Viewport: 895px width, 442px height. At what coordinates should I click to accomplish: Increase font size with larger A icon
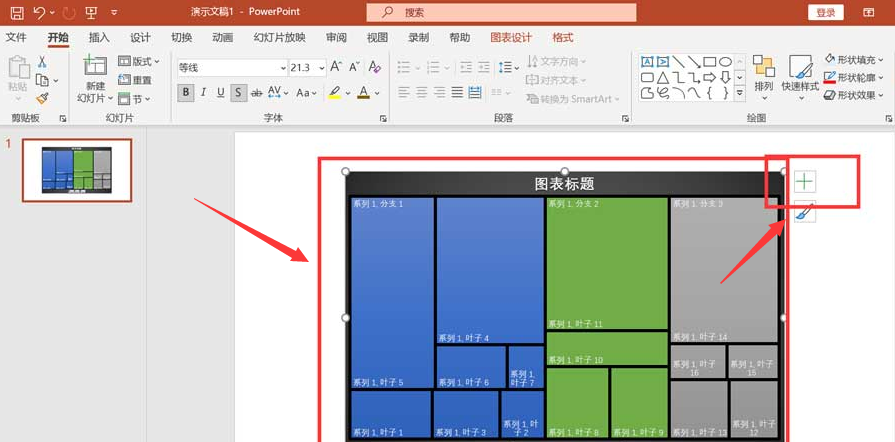336,67
